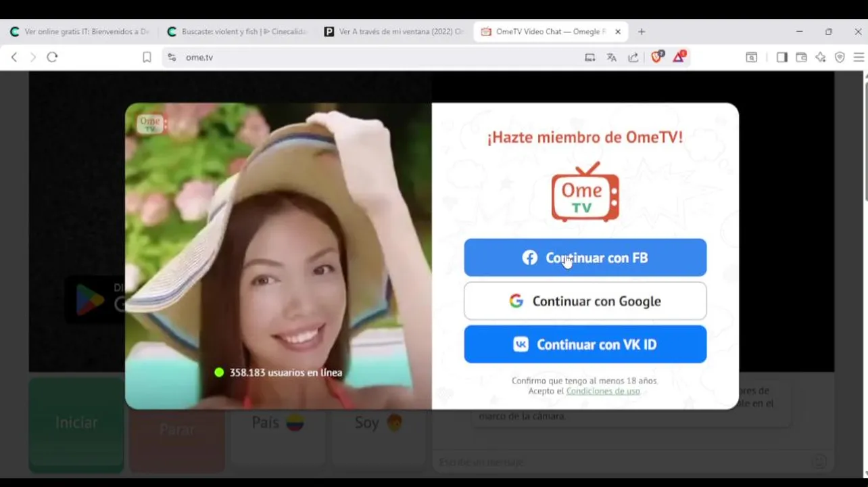
Task: Click the '¡Hazte miembro de OmeTV!' heading
Action: coord(585,137)
